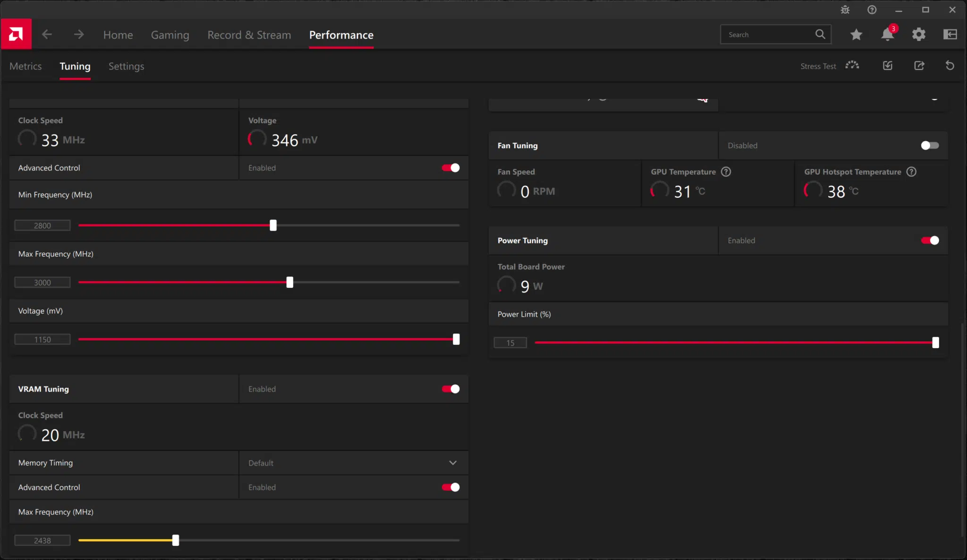This screenshot has width=967, height=560.
Task: Go forward with the right arrow
Action: tap(79, 34)
